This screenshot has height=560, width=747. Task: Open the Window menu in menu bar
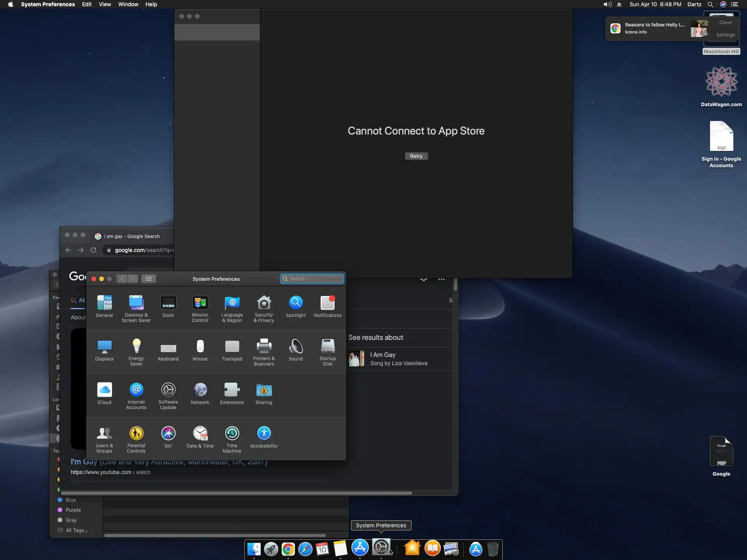click(x=128, y=4)
